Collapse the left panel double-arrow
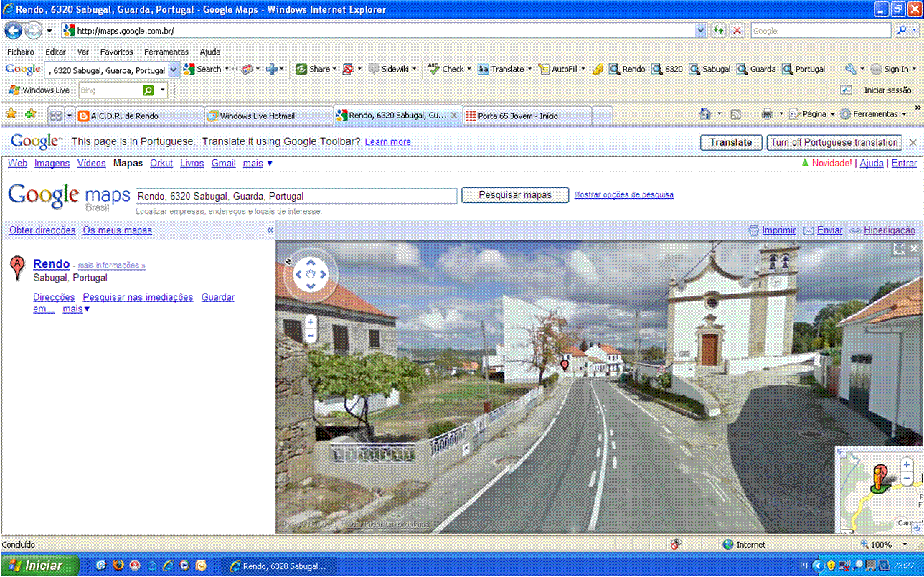The image size is (924, 577). click(x=270, y=230)
